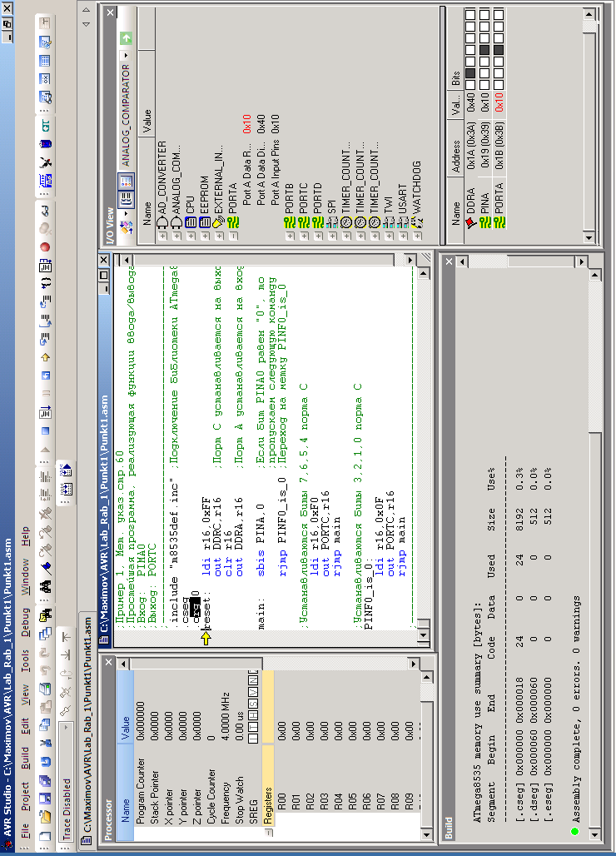Click the binoculars Find icon
The height and width of the screenshot is (856, 616).
point(45,587)
